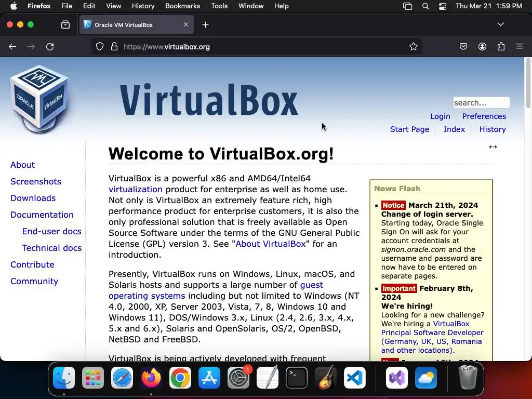
Task: Follow the About VirtualBox link
Action: [270, 244]
